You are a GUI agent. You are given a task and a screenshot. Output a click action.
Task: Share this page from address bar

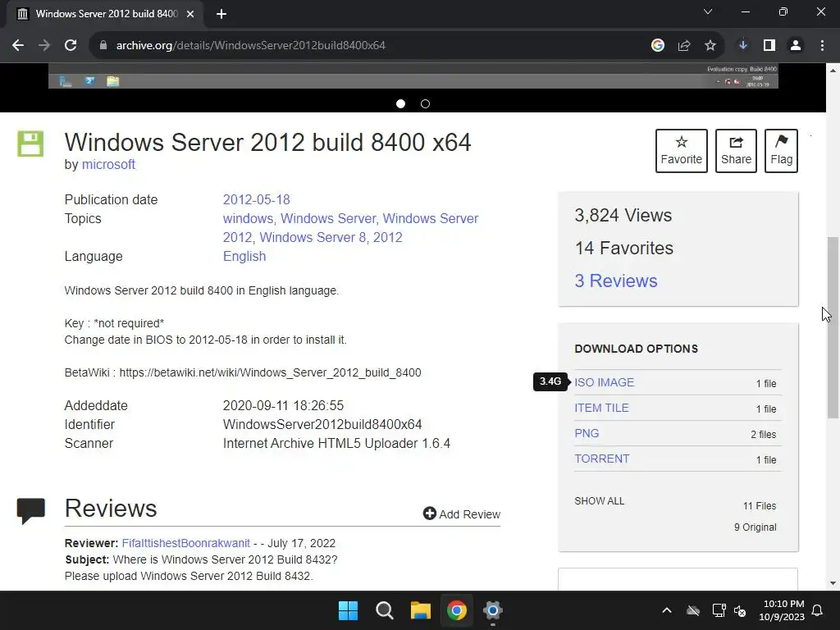(684, 46)
